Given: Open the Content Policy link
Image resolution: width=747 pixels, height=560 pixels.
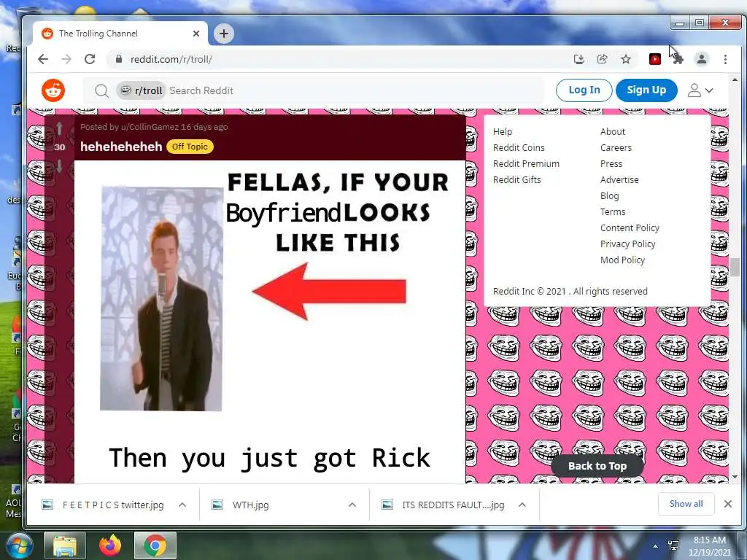Looking at the screenshot, I should (630, 227).
